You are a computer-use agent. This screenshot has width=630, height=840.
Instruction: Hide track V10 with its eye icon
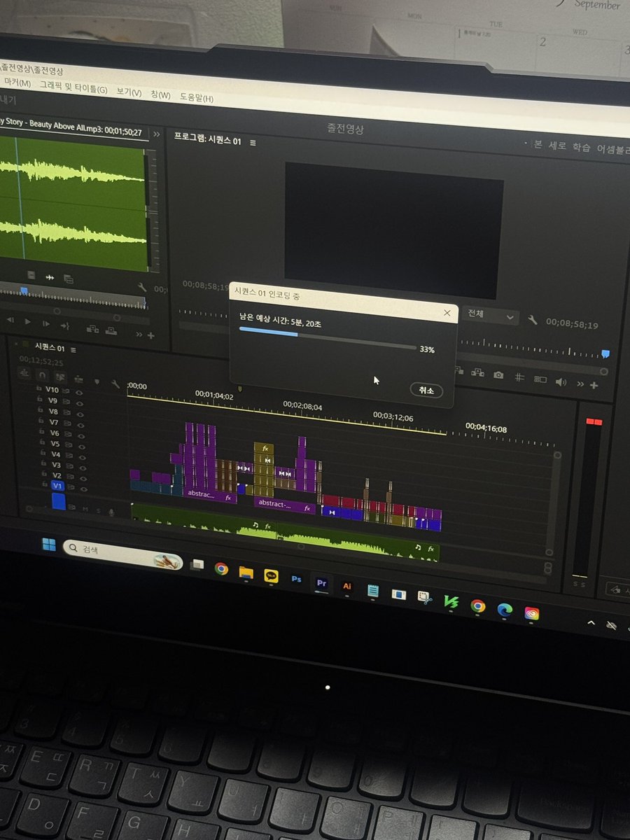pyautogui.click(x=79, y=392)
